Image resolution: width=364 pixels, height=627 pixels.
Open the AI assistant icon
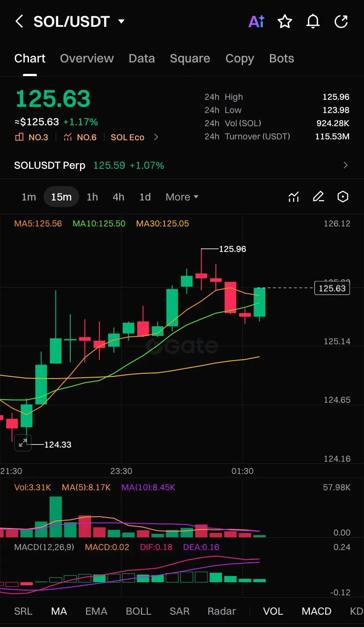point(256,21)
